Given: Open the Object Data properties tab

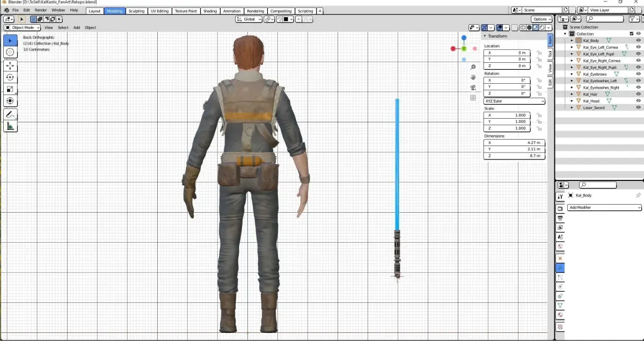Looking at the screenshot, I should click(x=560, y=306).
